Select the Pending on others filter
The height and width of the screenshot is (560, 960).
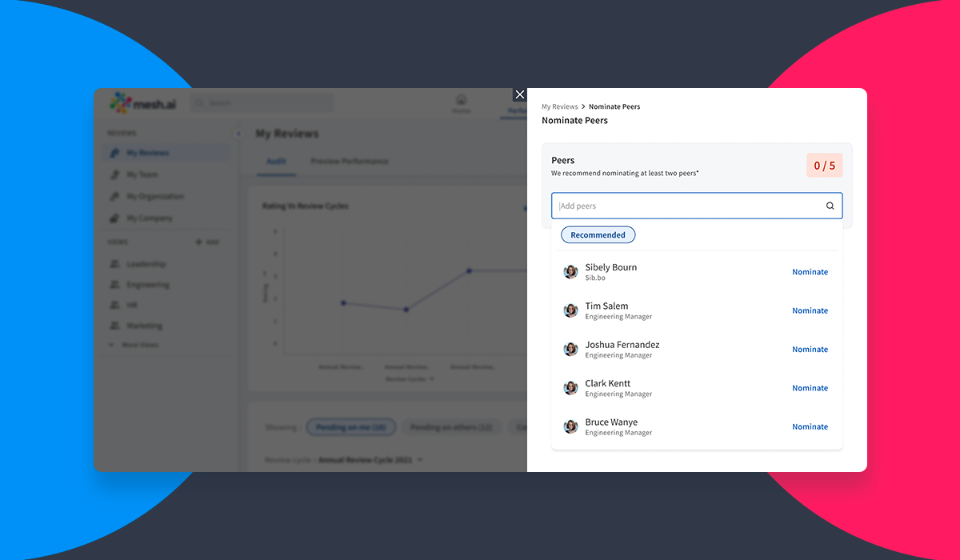[451, 427]
